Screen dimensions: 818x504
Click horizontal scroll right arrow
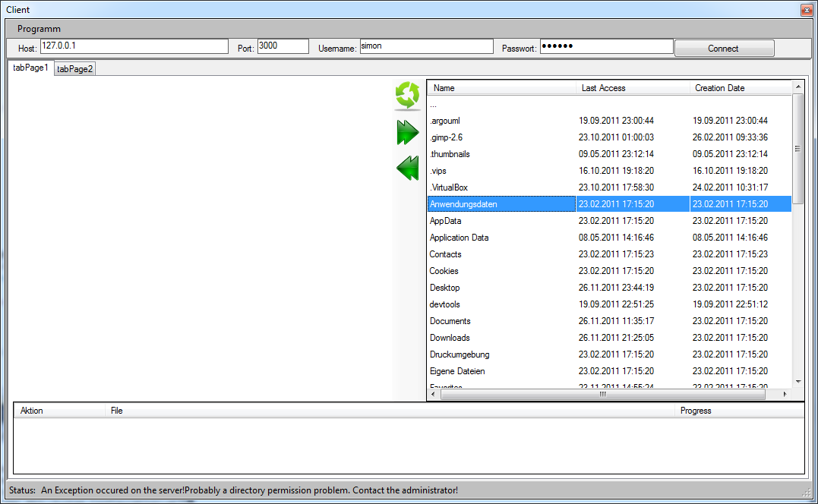click(x=785, y=395)
